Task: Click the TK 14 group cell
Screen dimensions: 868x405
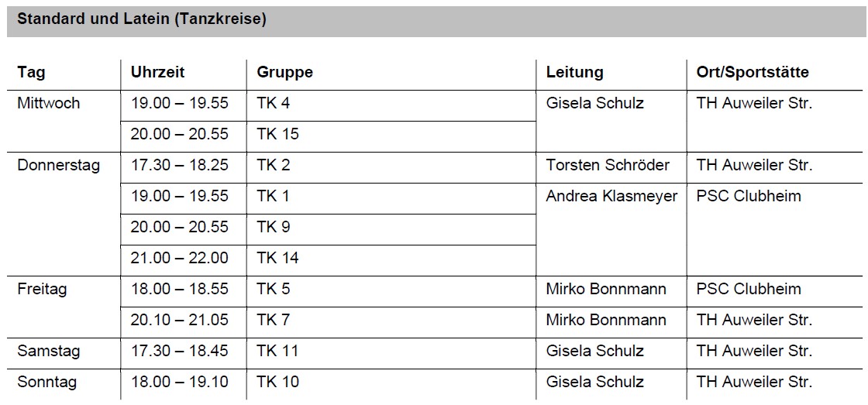Action: [x=277, y=258]
